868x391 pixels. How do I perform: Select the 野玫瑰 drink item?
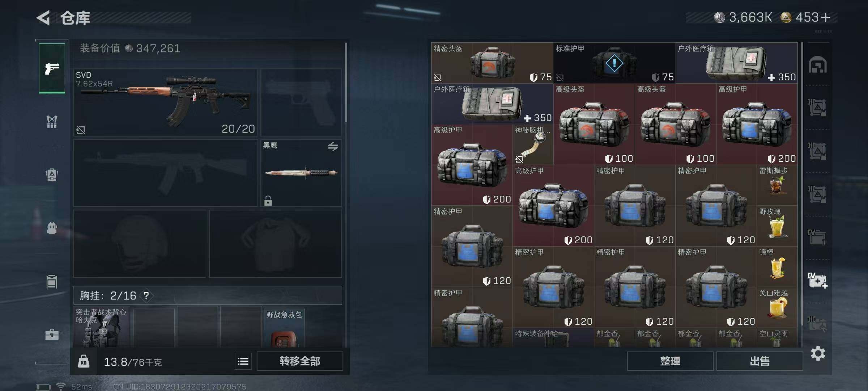pos(777,226)
